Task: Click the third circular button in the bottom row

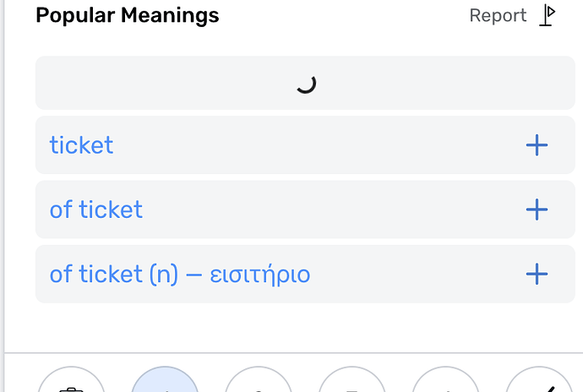Action: pos(259,379)
